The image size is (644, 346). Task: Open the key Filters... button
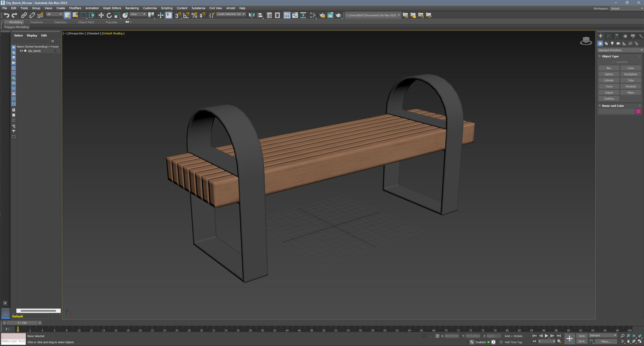pos(606,342)
